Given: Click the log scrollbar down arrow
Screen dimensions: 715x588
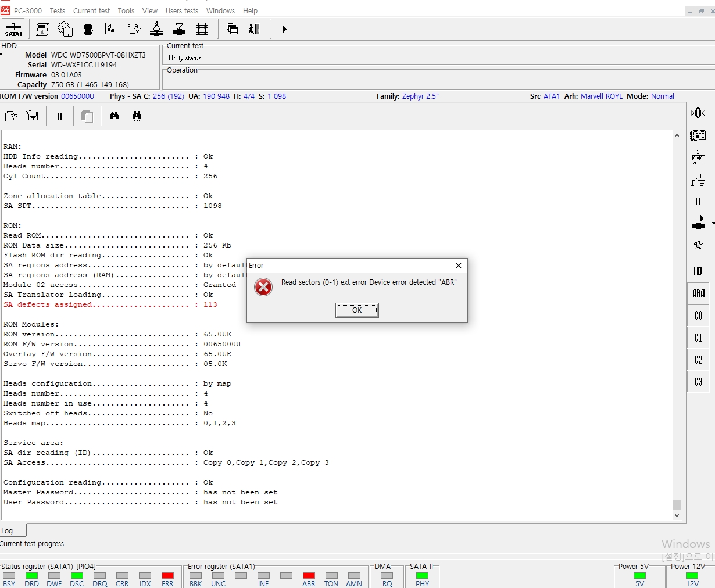Looking at the screenshot, I should coord(677,515).
